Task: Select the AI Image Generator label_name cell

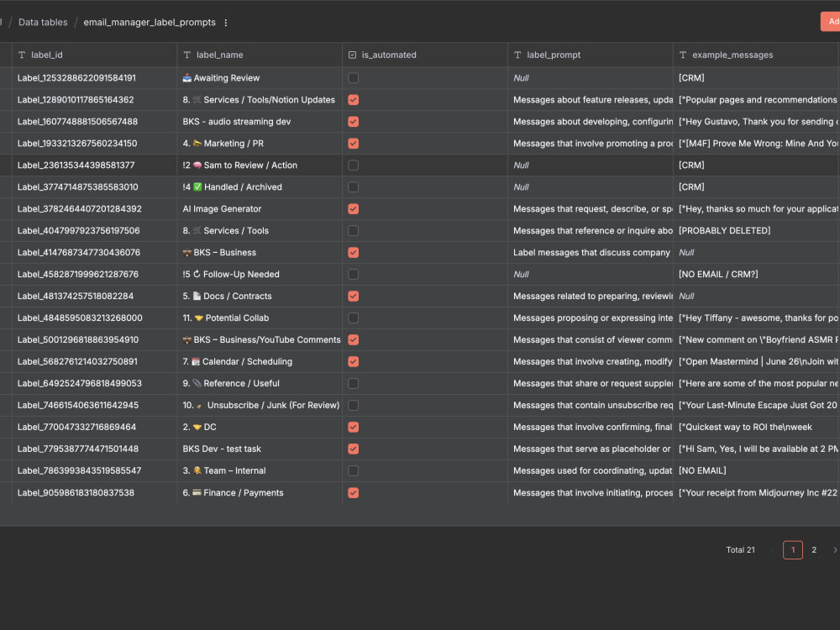Action: [x=260, y=209]
